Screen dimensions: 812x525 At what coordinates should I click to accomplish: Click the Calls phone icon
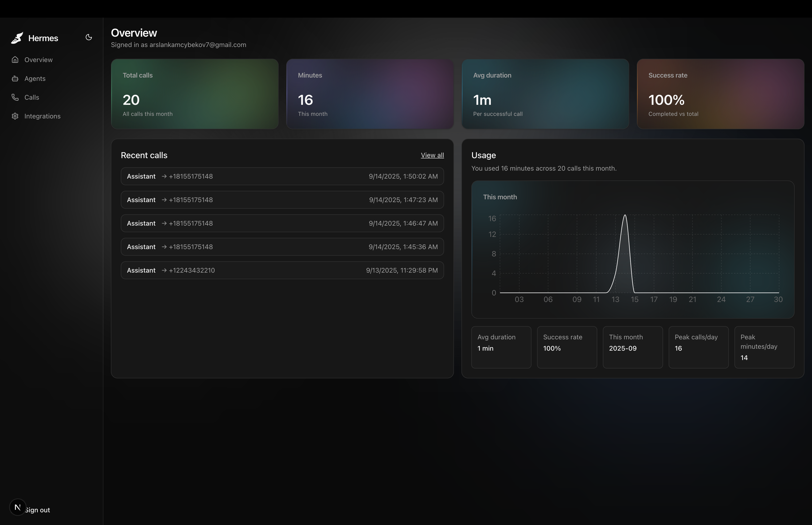(x=15, y=98)
